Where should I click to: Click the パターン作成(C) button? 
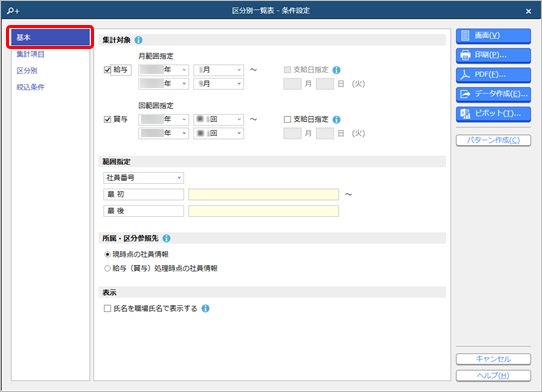[493, 140]
